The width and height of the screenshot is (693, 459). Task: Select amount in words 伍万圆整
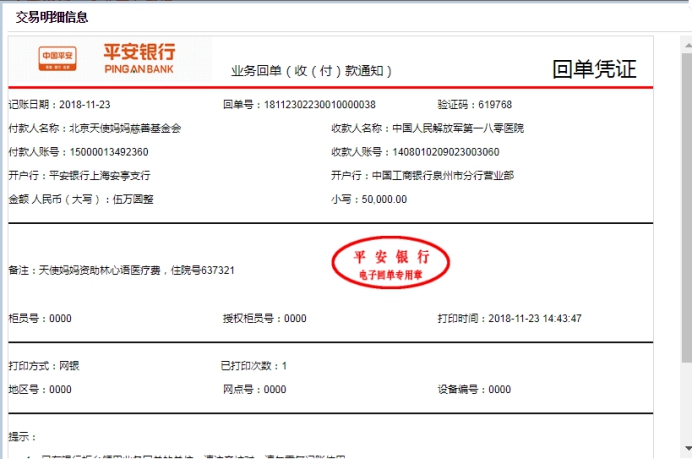coord(133,199)
